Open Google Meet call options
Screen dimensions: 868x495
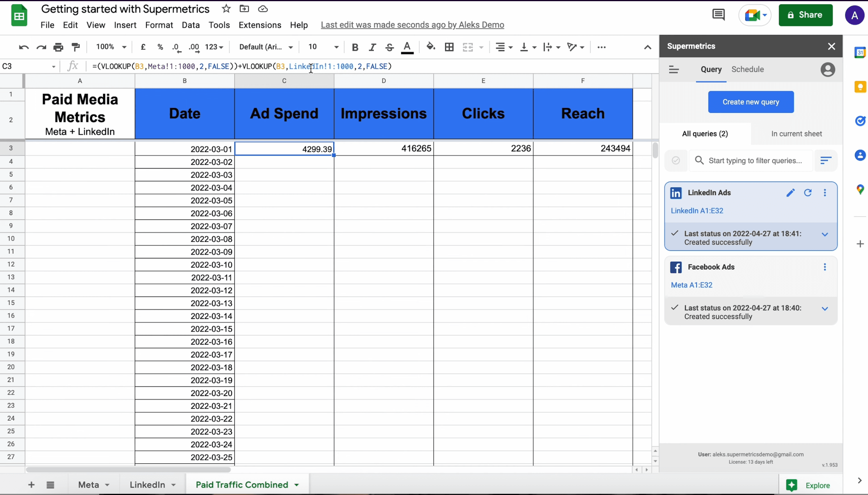point(755,15)
